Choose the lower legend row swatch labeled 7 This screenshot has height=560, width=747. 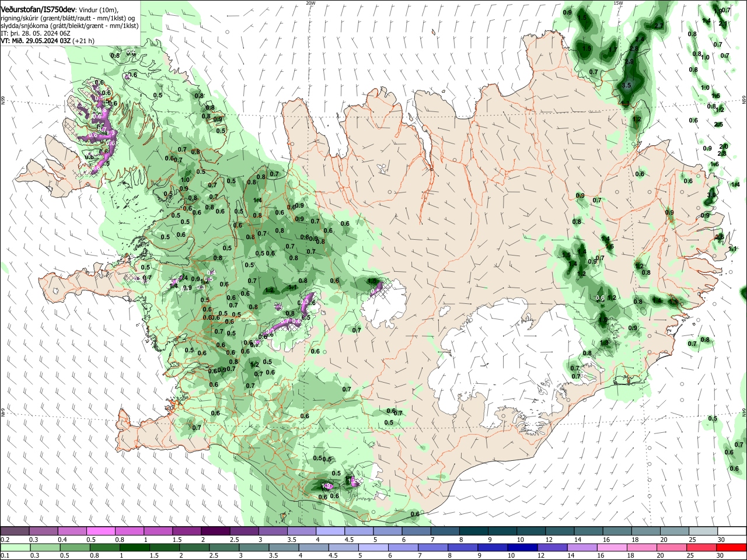433,547
